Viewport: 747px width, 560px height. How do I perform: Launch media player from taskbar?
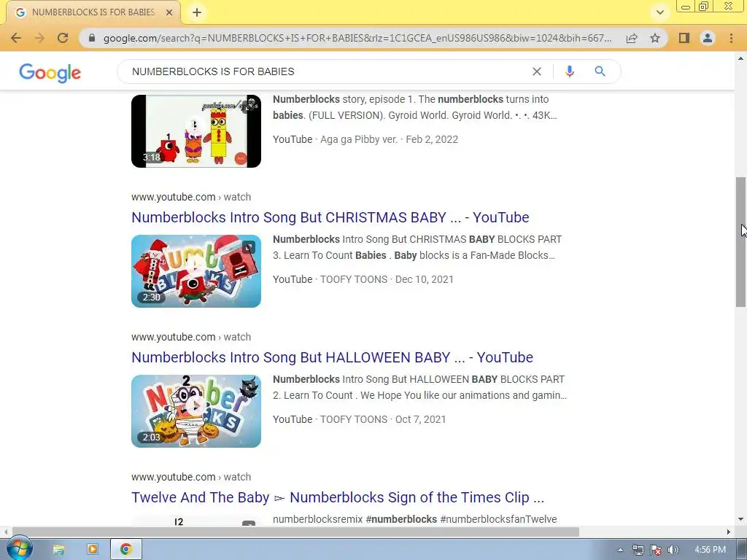click(93, 550)
